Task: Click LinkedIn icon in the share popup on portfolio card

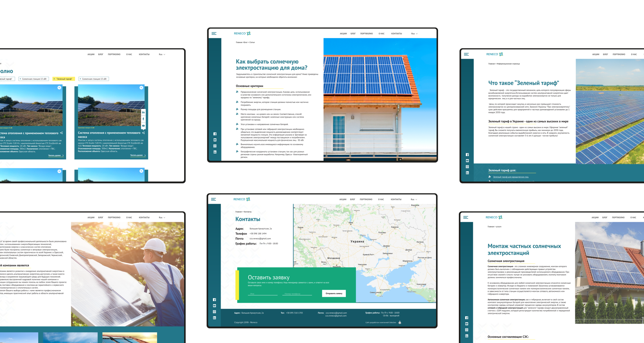Action: (x=143, y=112)
